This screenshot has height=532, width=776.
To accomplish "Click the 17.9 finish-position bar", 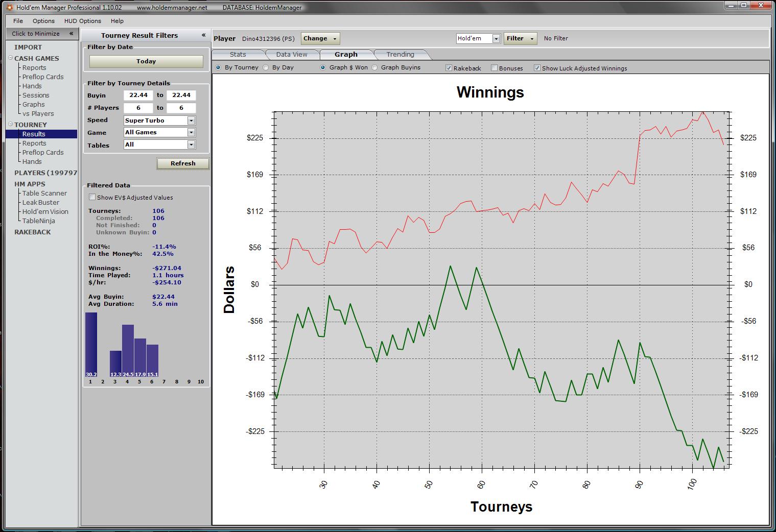I will 140,358.
